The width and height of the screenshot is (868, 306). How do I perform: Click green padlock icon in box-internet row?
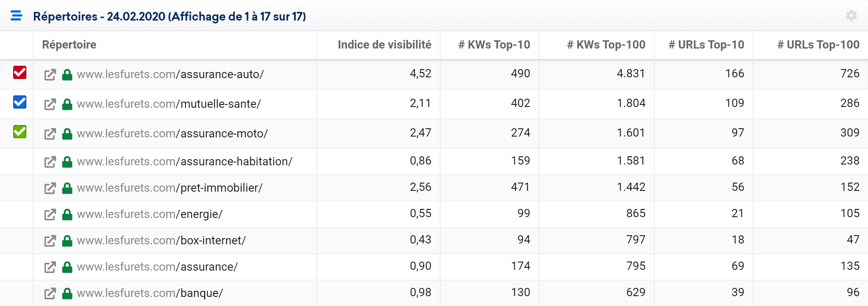click(67, 241)
